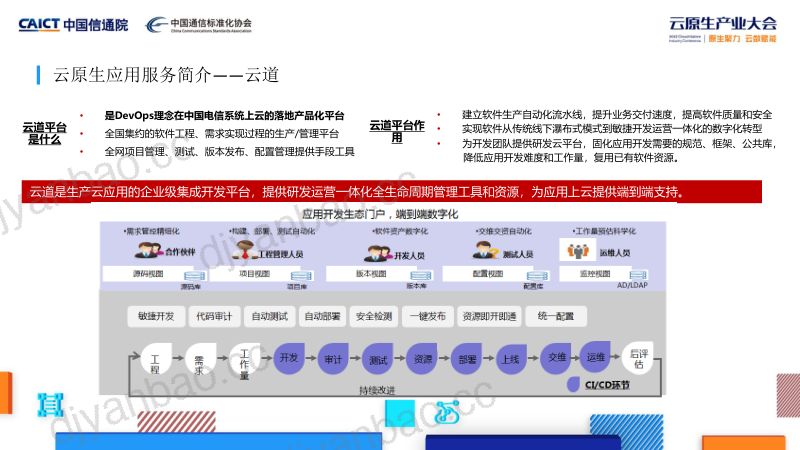Select the 源码库 database icon
The height and width of the screenshot is (450, 800).
(x=194, y=276)
